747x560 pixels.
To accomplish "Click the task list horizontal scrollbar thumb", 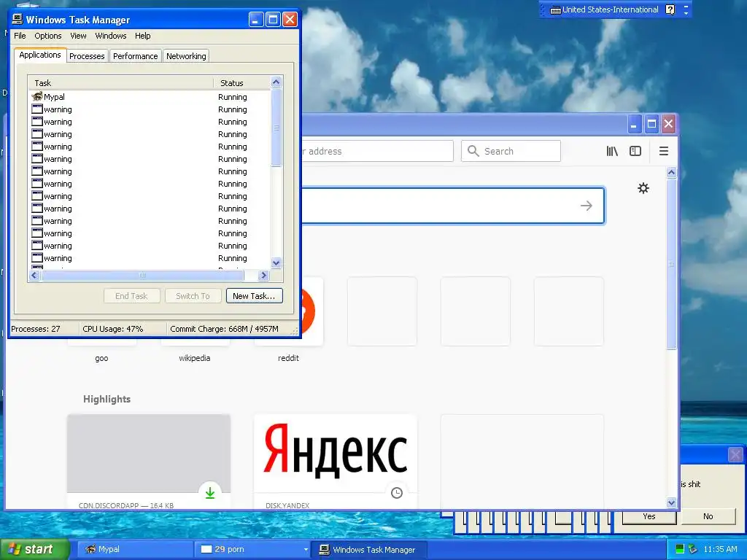I will pos(142,275).
